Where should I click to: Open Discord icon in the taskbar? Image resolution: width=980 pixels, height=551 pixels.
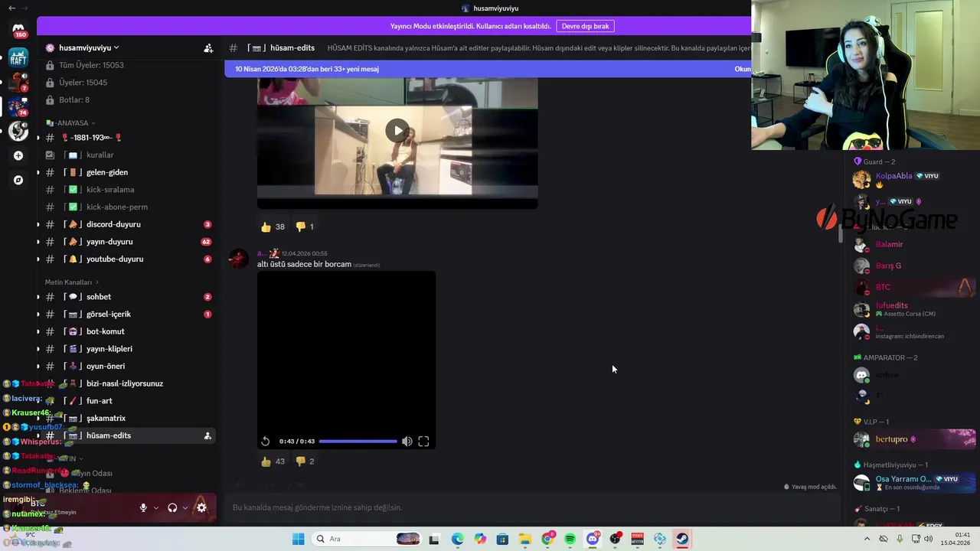click(x=593, y=539)
